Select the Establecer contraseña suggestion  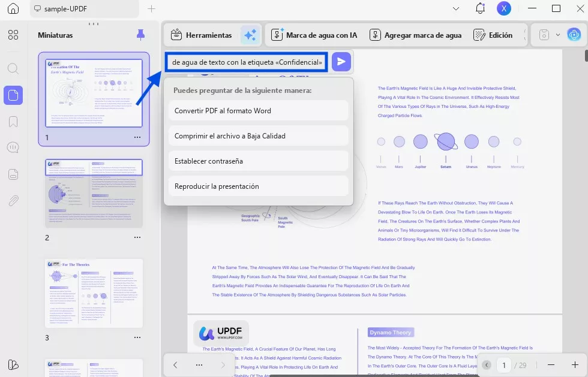point(259,161)
